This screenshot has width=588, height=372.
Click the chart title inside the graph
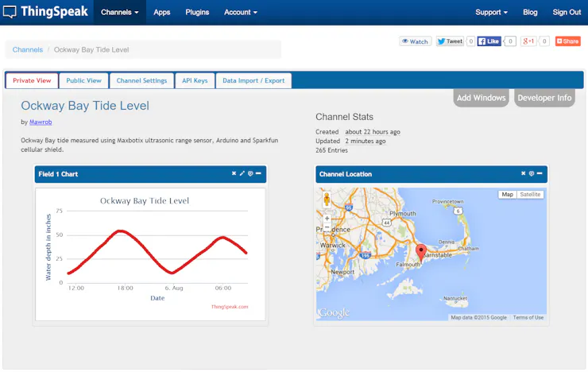[x=145, y=200]
